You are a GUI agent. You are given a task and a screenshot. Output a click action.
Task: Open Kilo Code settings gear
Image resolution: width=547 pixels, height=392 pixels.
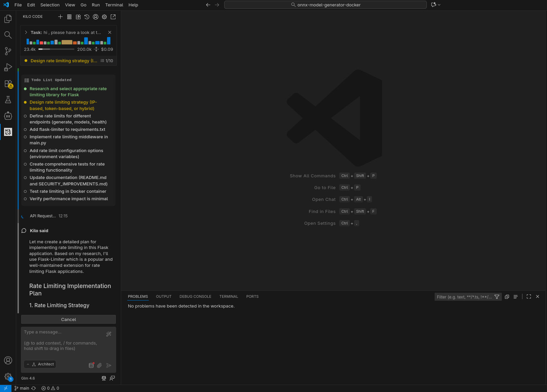click(104, 17)
